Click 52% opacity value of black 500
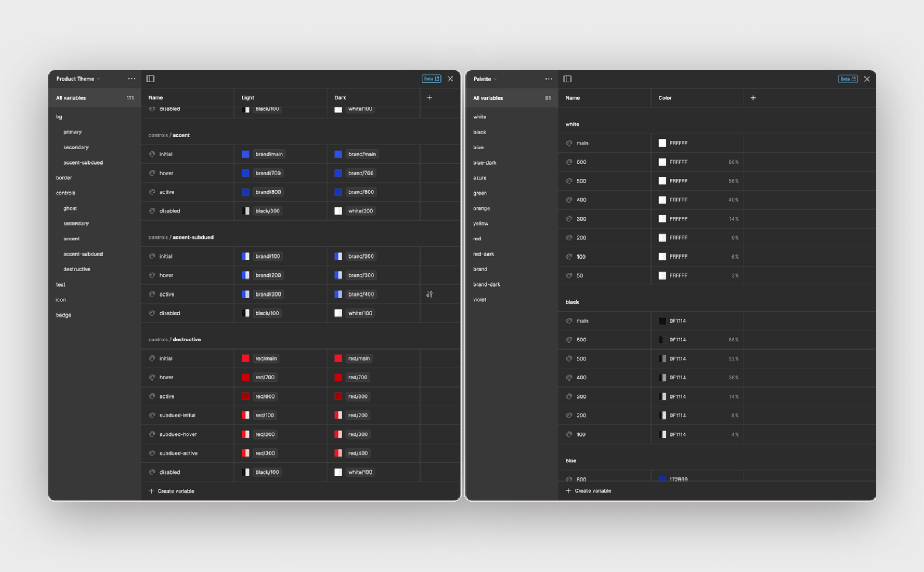 [733, 359]
